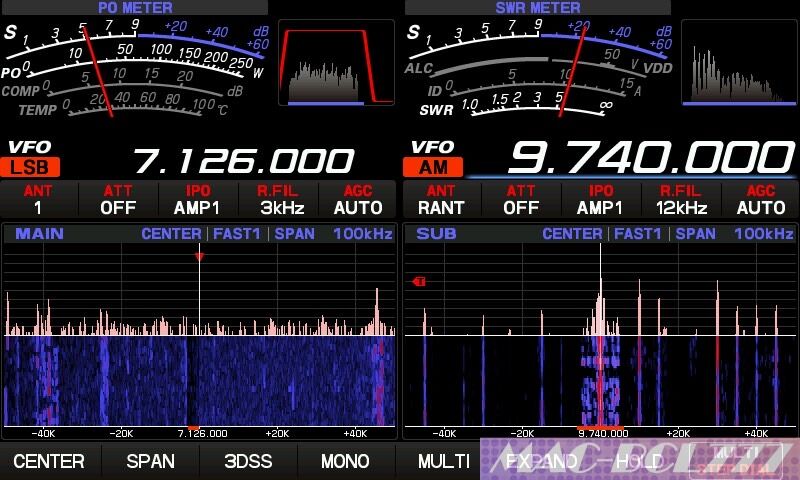Tap the COMP scale on the main meter
800x480 pixels.
[122, 85]
